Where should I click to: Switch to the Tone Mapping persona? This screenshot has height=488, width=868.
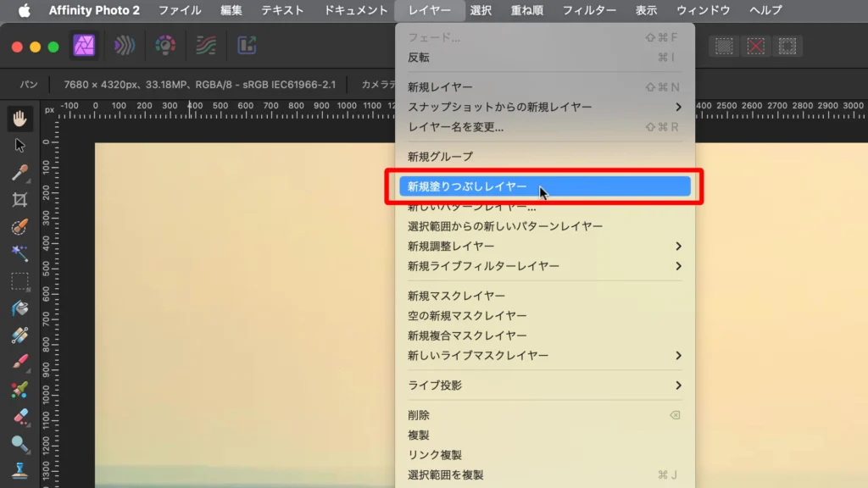(206, 44)
